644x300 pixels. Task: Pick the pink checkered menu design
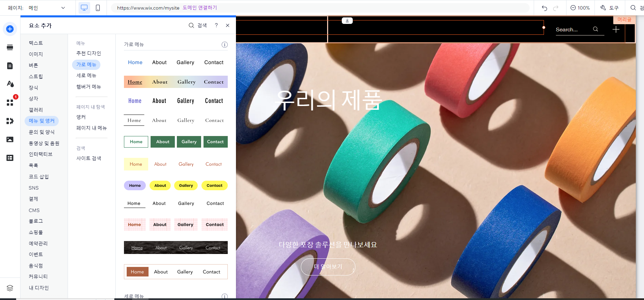pyautogui.click(x=176, y=225)
